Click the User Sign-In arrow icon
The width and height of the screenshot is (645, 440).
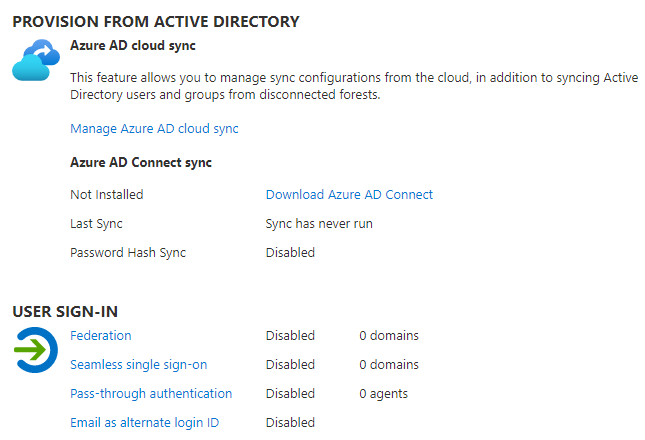35,350
